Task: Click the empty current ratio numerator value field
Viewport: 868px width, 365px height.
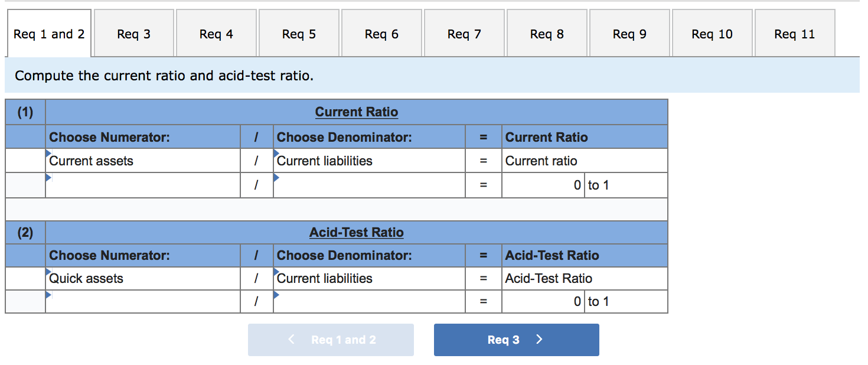Action: point(142,185)
